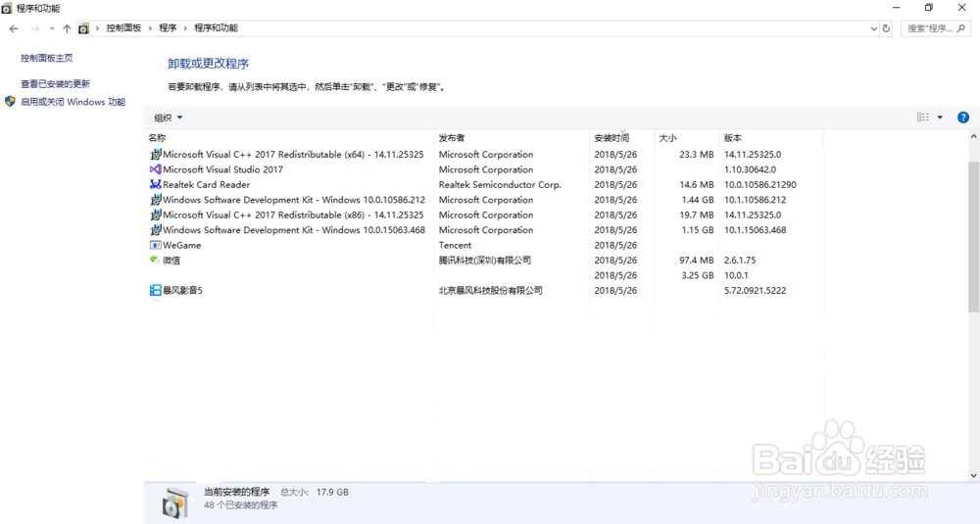Click the WeGame program icon
Image resolution: width=980 pixels, height=524 pixels.
(156, 245)
